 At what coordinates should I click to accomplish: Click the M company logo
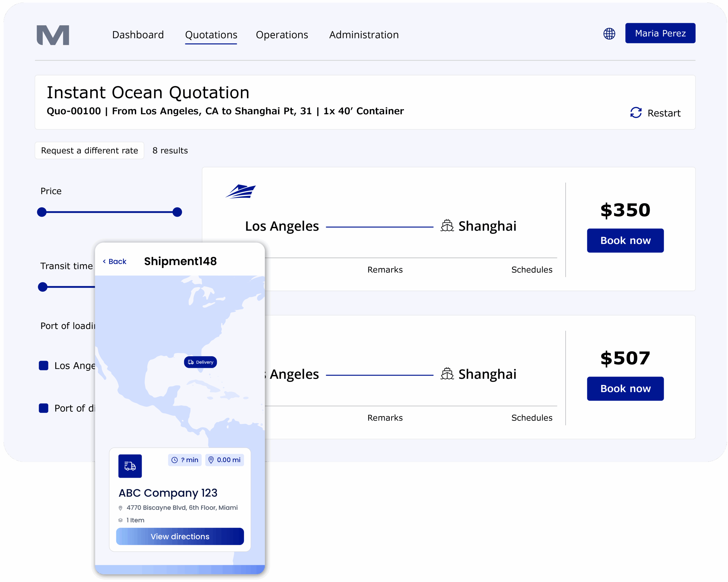coord(53,35)
